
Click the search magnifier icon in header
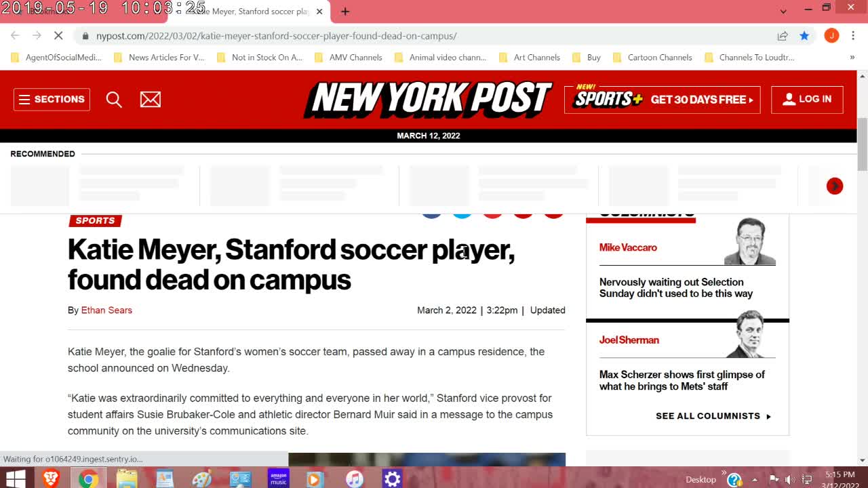pyautogui.click(x=114, y=100)
